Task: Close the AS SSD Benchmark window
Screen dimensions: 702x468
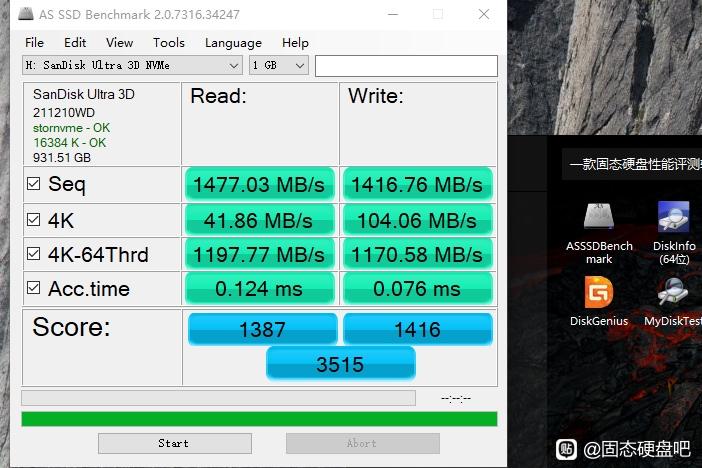Action: pyautogui.click(x=484, y=14)
